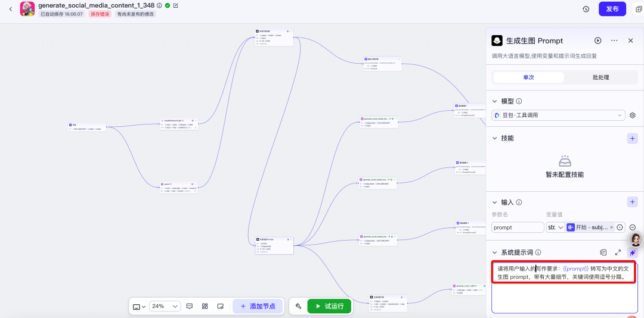Open the model settings gear
The height and width of the screenshot is (318, 644).
click(633, 116)
